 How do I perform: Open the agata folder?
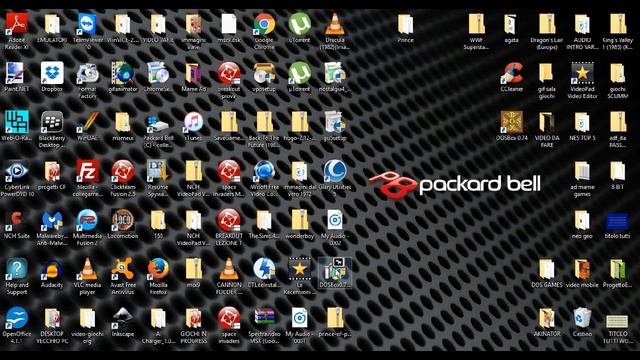511,24
